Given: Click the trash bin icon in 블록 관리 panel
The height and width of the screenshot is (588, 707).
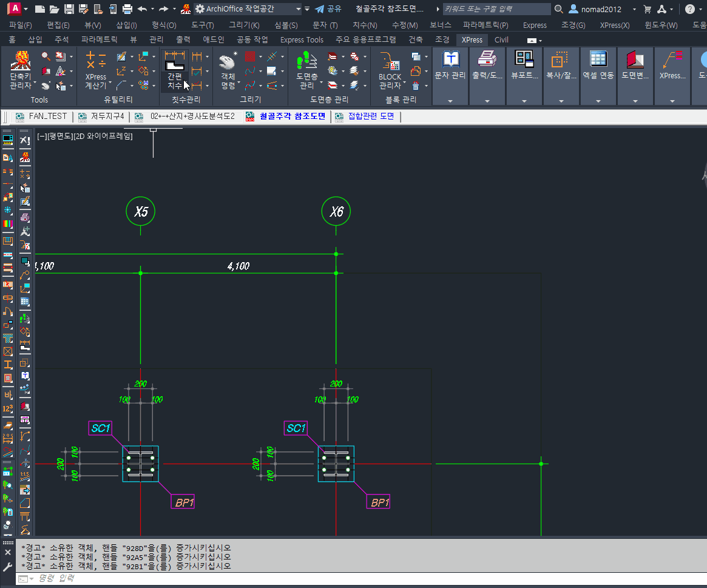Looking at the screenshot, I should [x=416, y=86].
